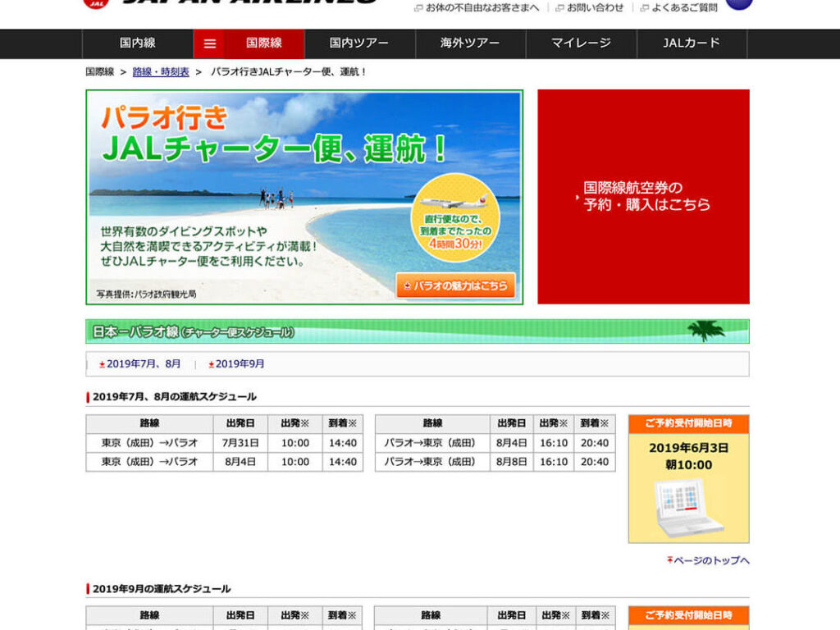Open the マイレージ navigation tab

581,43
